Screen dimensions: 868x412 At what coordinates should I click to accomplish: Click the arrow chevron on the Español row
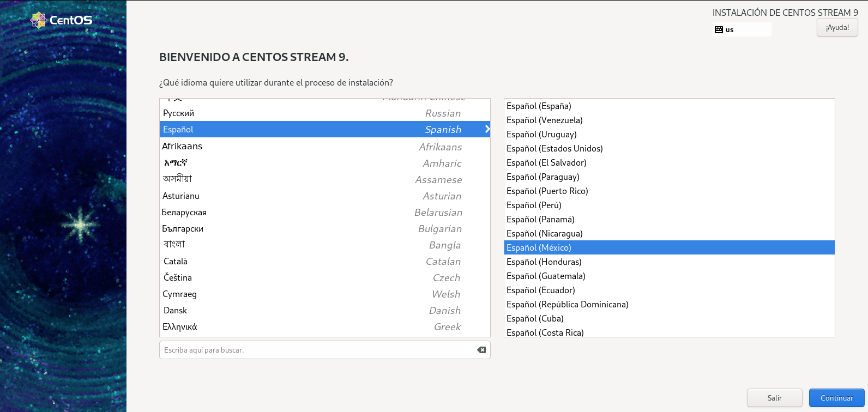point(487,129)
